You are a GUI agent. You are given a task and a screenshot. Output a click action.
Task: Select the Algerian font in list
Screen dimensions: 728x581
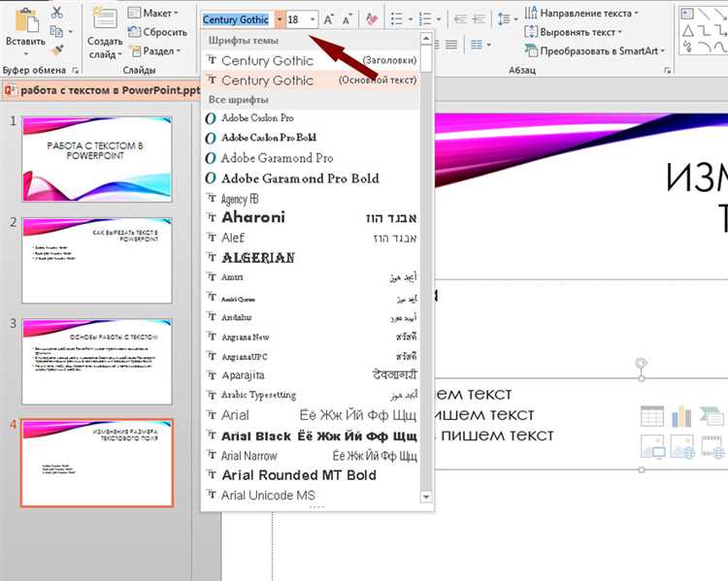pyautogui.click(x=258, y=258)
